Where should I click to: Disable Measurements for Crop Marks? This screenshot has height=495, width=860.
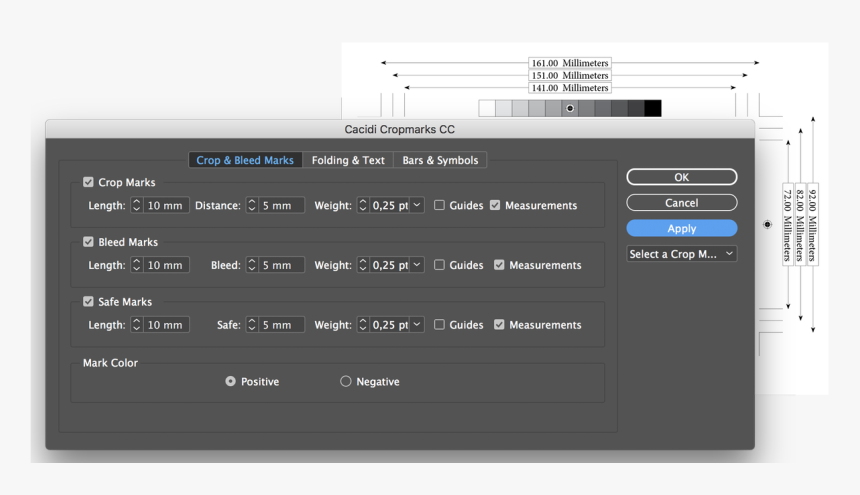[x=495, y=205]
